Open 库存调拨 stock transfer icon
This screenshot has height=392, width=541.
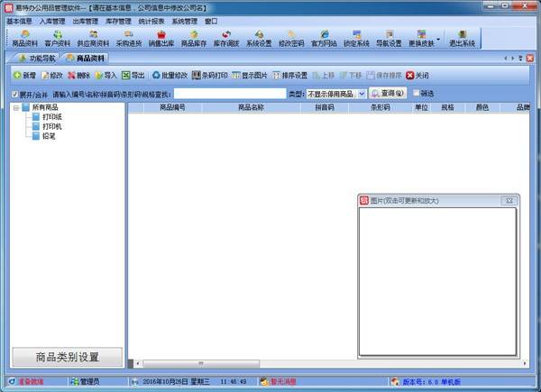tap(225, 38)
